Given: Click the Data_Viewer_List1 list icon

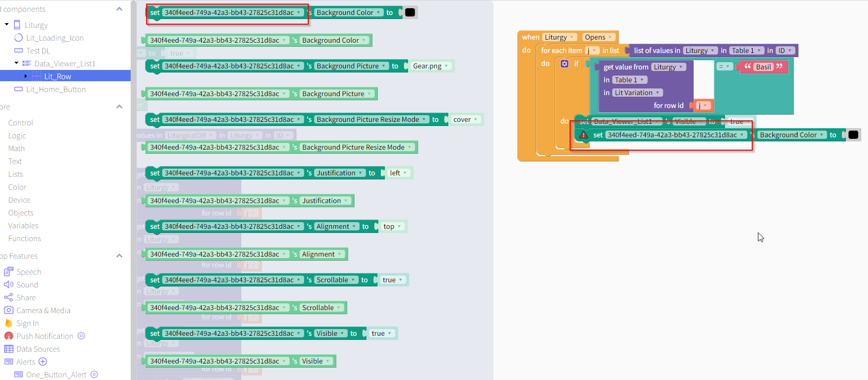Looking at the screenshot, I should click(27, 63).
